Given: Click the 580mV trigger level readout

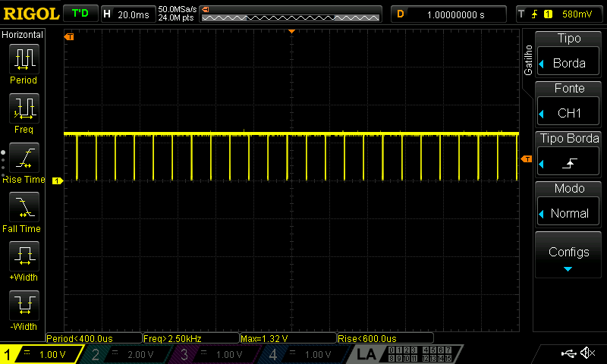Looking at the screenshot, I should click(577, 14).
